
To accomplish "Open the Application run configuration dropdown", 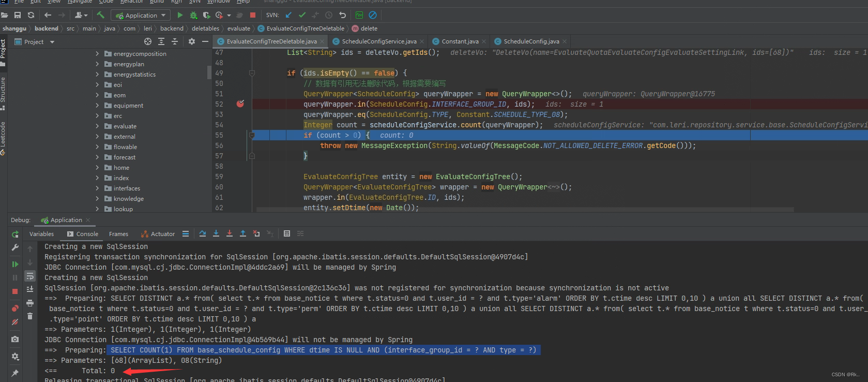I will 141,15.
